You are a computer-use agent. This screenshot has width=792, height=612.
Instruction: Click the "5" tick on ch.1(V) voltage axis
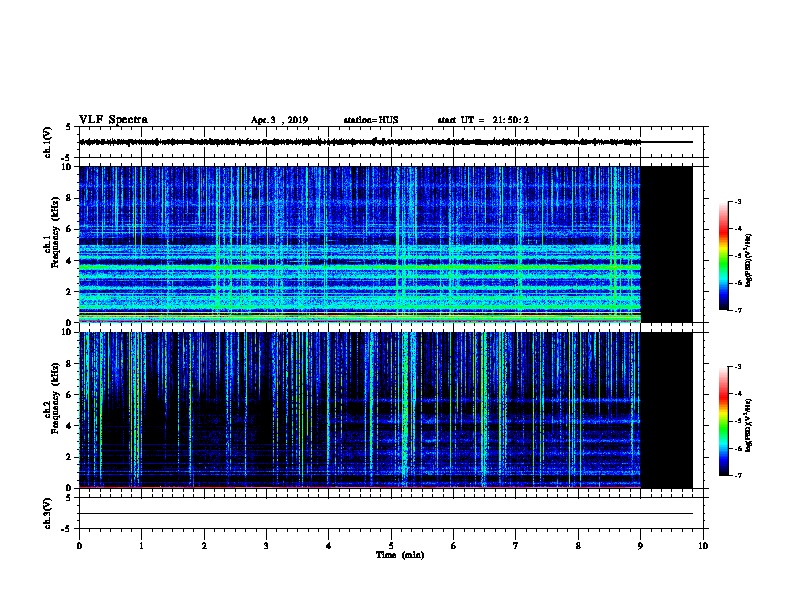pos(69,127)
